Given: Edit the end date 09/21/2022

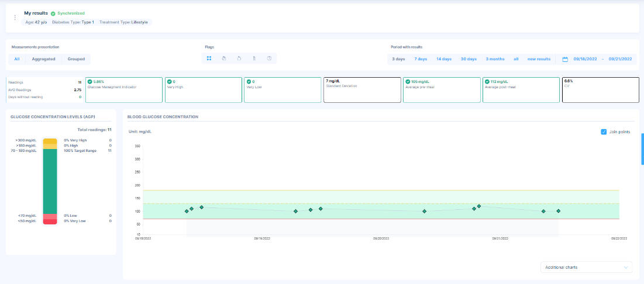Looking at the screenshot, I should [x=620, y=59].
